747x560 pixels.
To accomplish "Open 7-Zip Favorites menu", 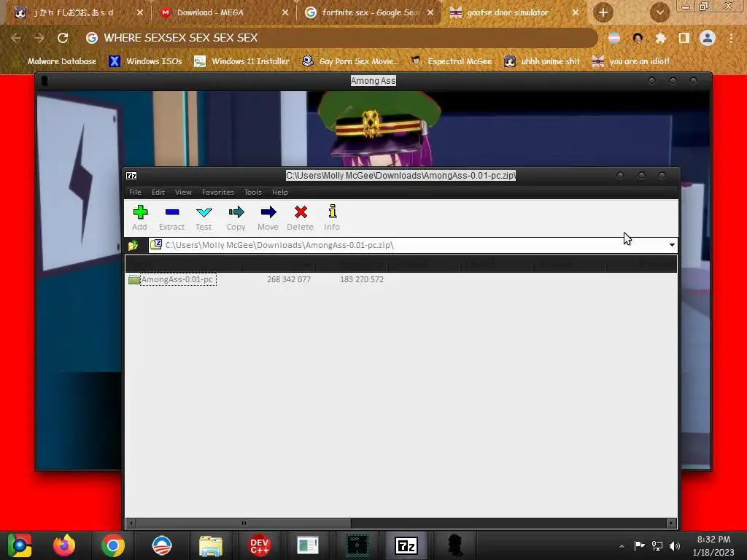I will coord(217,192).
